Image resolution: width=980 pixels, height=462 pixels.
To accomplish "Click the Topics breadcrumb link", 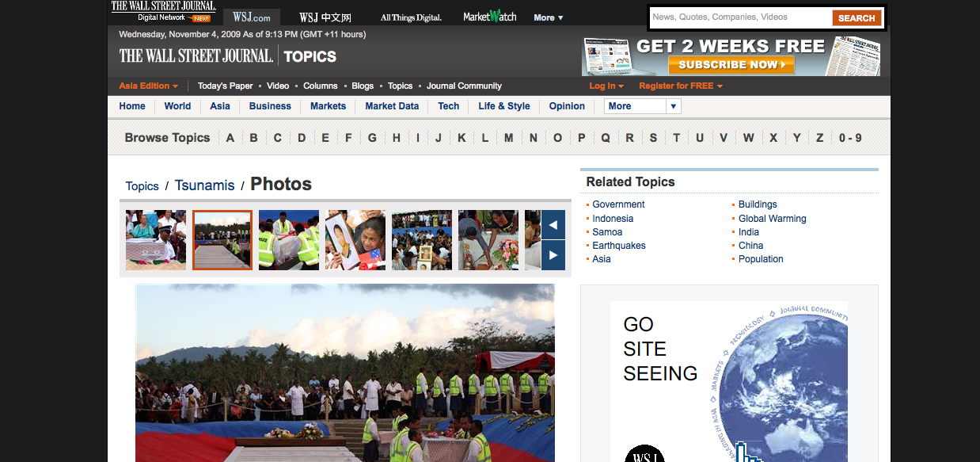I will (142, 186).
